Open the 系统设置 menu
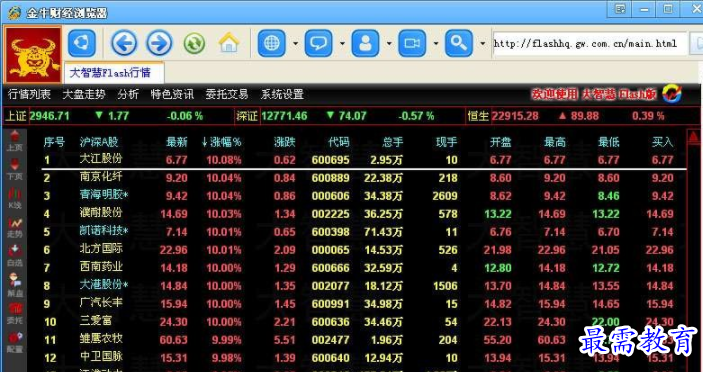This screenshot has height=372, width=703. click(x=282, y=94)
